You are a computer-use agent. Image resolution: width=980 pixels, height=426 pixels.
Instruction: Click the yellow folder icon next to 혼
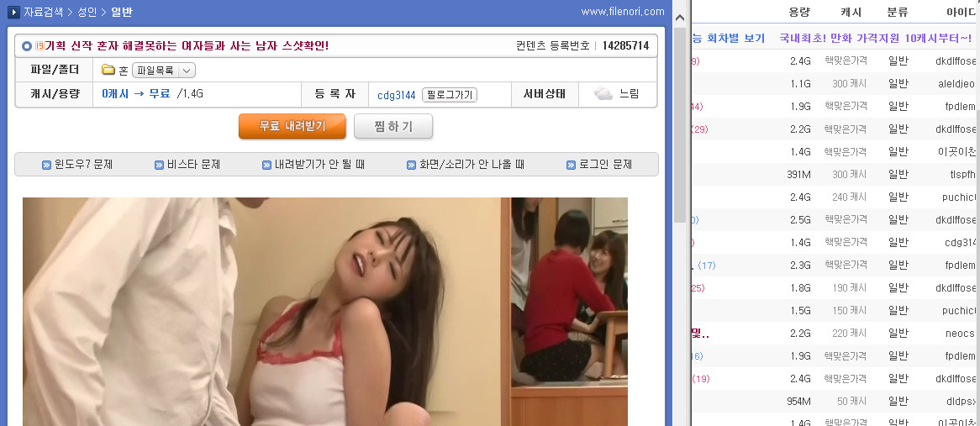108,70
